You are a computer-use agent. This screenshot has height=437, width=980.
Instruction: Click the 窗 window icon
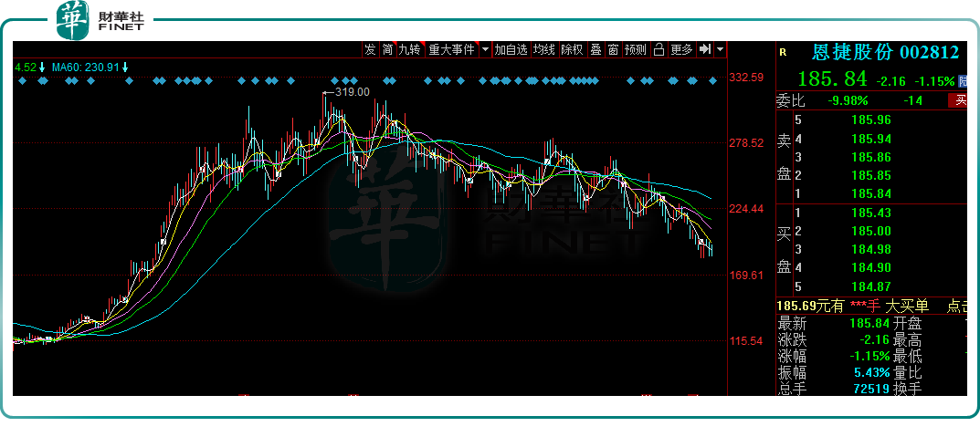pyautogui.click(x=613, y=49)
